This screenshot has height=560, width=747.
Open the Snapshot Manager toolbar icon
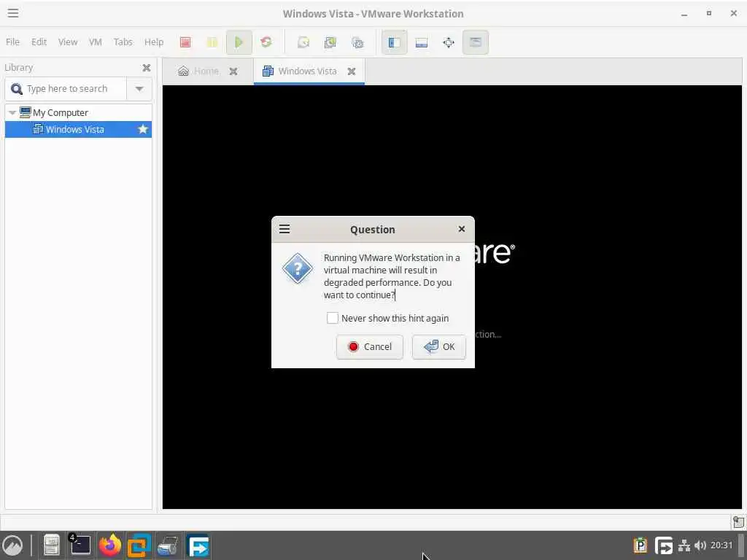pos(357,42)
